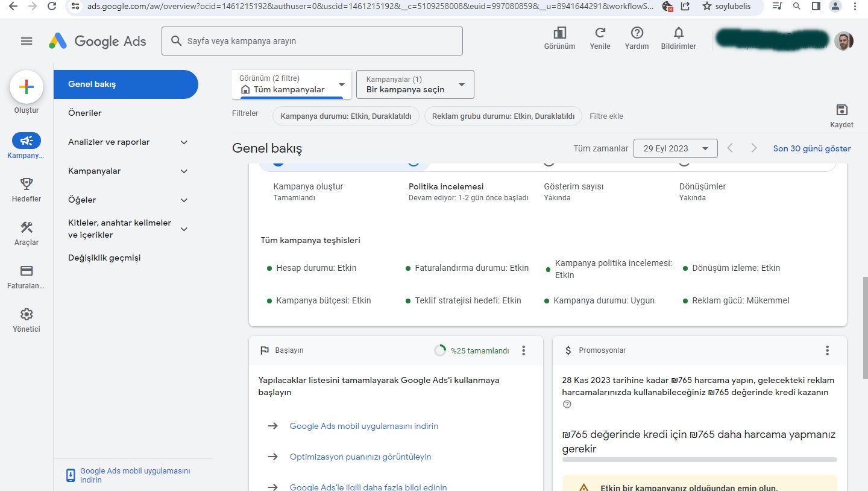868x491 pixels.
Task: Click Faturalandırma durumu: Etkin diagnosis
Action: [x=467, y=268]
